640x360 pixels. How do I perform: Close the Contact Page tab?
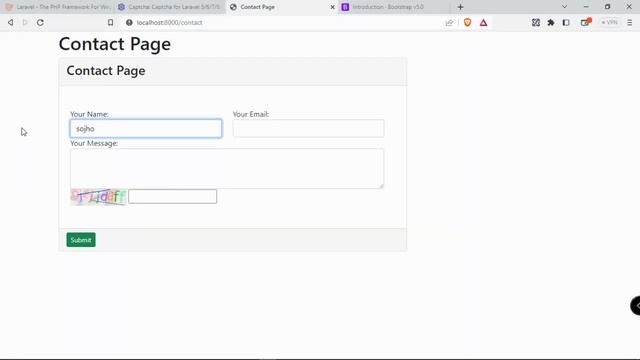(x=332, y=7)
